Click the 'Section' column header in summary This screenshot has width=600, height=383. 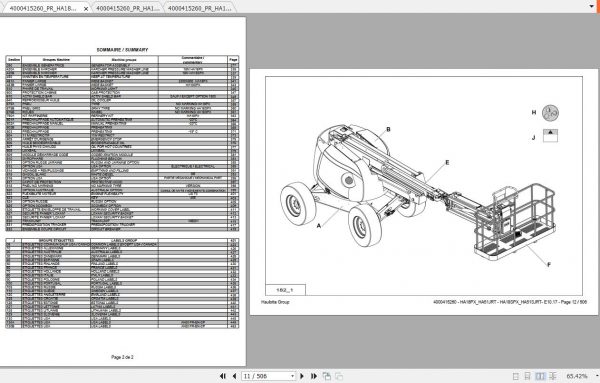point(14,60)
